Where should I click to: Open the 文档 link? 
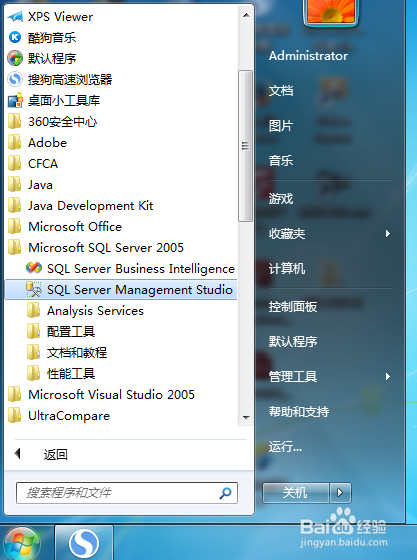click(281, 90)
